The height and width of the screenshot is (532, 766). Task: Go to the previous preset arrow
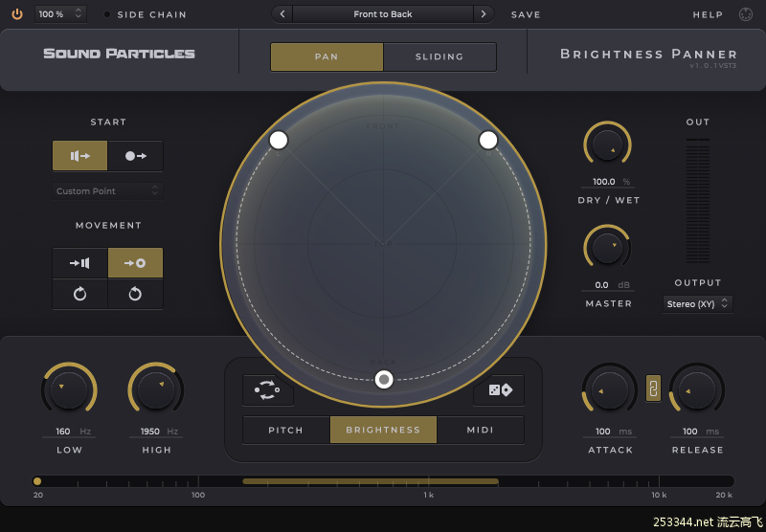[282, 14]
